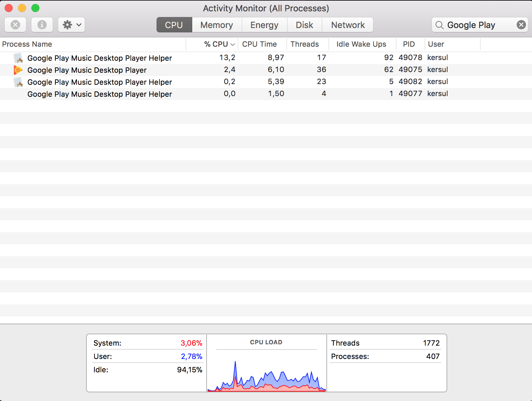Image resolution: width=532 pixels, height=401 pixels.
Task: Click the 6,10 CPU Time value
Action: [276, 69]
